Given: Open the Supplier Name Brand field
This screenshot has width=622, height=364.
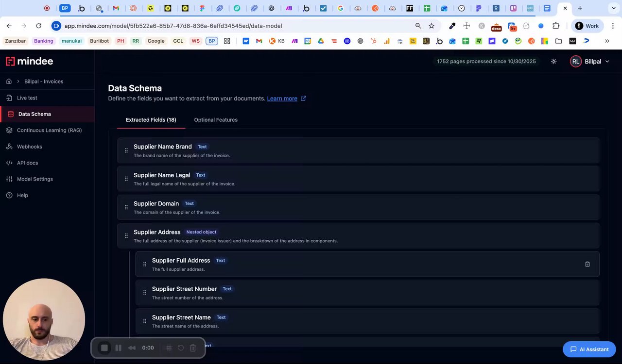Looking at the screenshot, I should point(358,150).
